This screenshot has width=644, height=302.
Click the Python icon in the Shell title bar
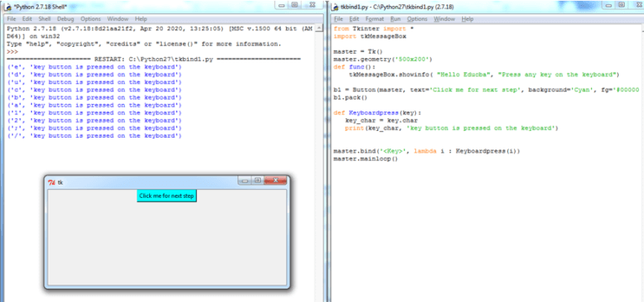coord(8,7)
